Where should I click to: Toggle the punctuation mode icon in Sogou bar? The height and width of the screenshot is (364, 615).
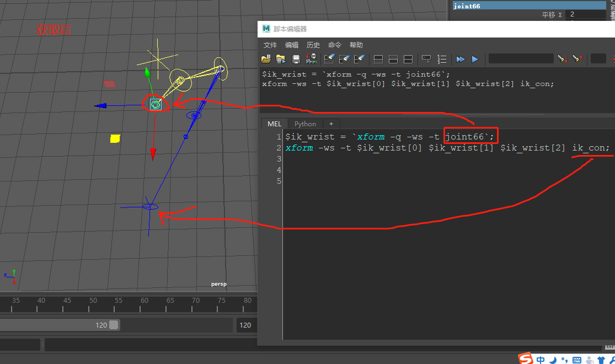coord(564,360)
